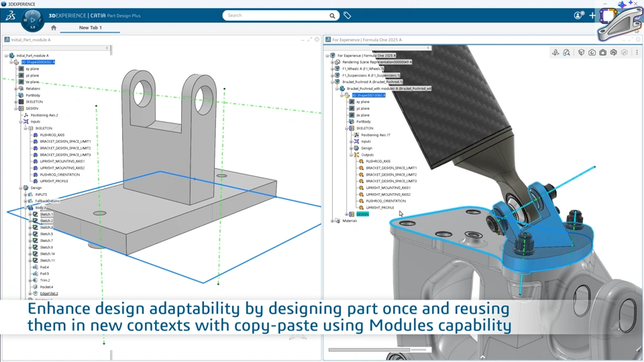The width and height of the screenshot is (644, 362).
Task: Expand Relations node in left tree
Action: [x=15, y=88]
